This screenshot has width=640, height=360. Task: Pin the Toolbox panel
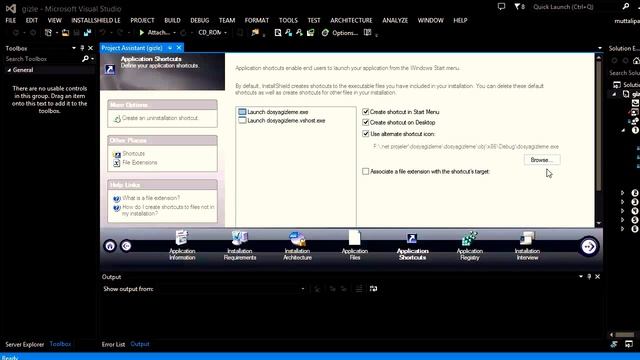click(x=82, y=48)
